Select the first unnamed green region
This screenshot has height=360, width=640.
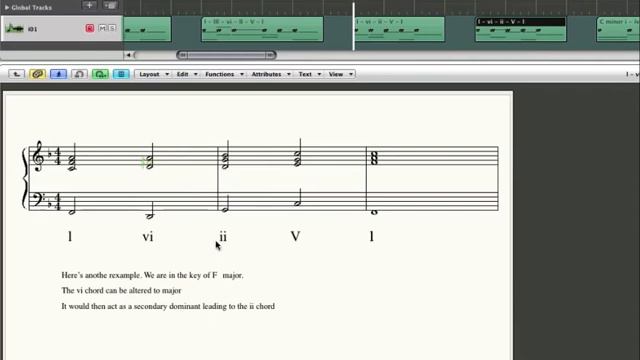pyautogui.click(x=147, y=29)
